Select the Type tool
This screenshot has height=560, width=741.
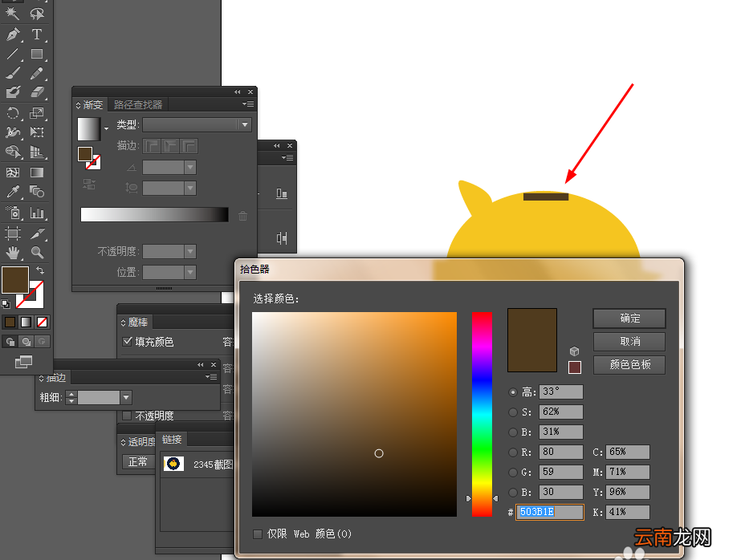click(37, 34)
